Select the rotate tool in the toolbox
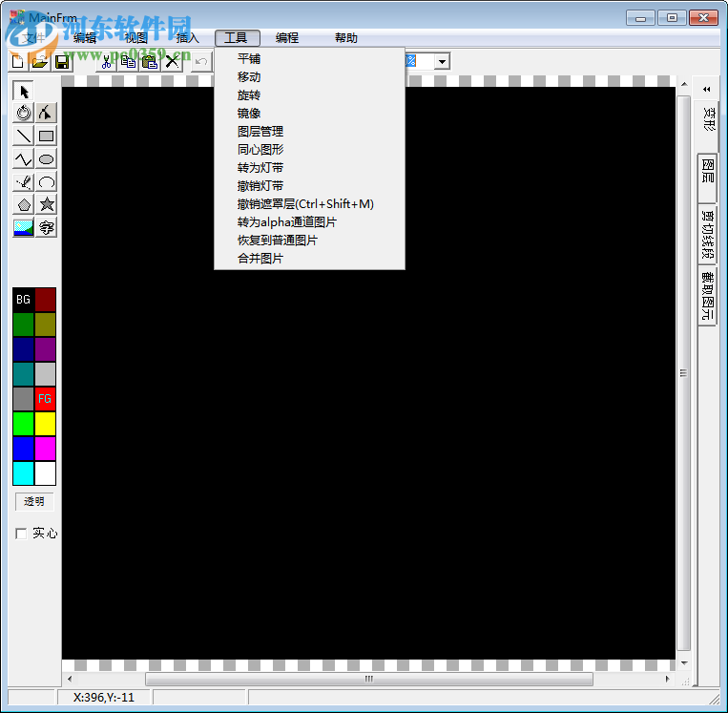The height and width of the screenshot is (713, 728). [23, 113]
